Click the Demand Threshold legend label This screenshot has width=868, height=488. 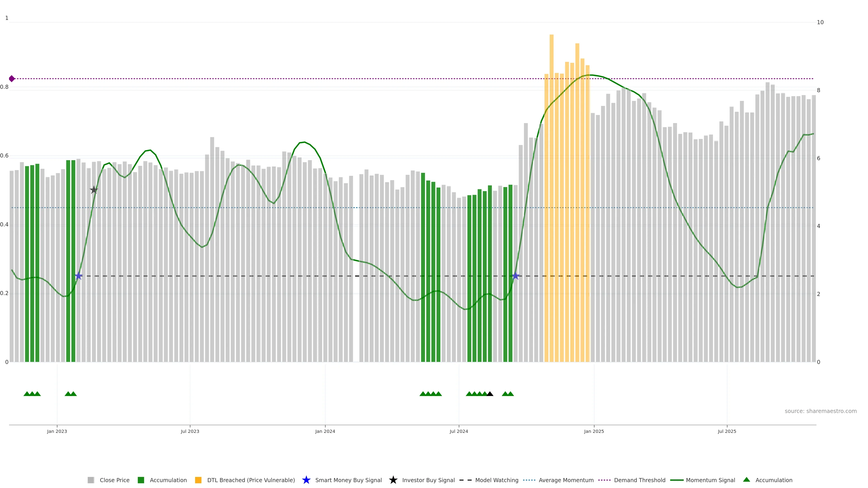click(x=639, y=480)
